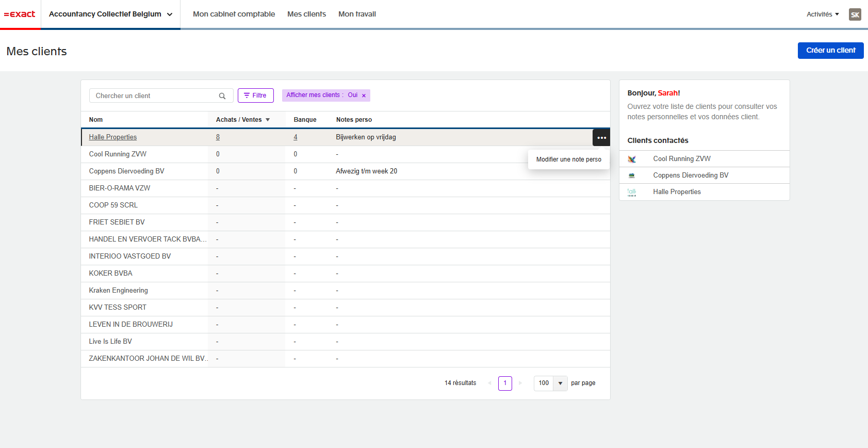Click the Afwezig t/m week 20 note

coord(366,171)
